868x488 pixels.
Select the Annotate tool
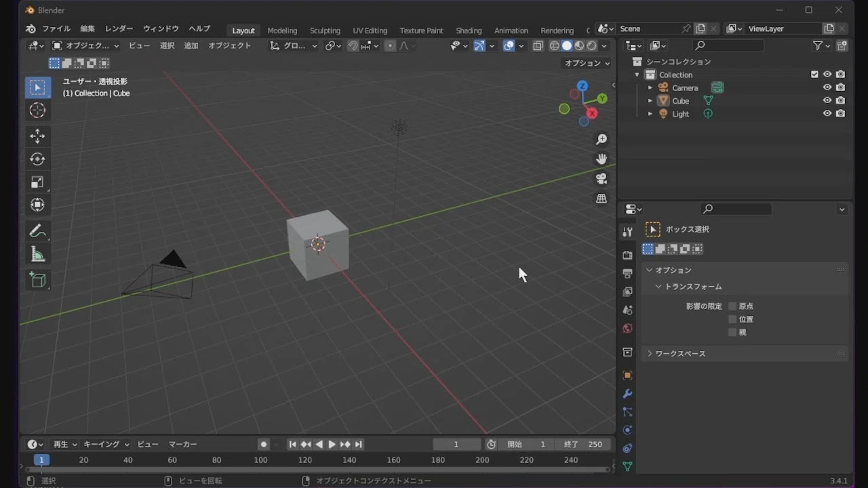pyautogui.click(x=37, y=231)
